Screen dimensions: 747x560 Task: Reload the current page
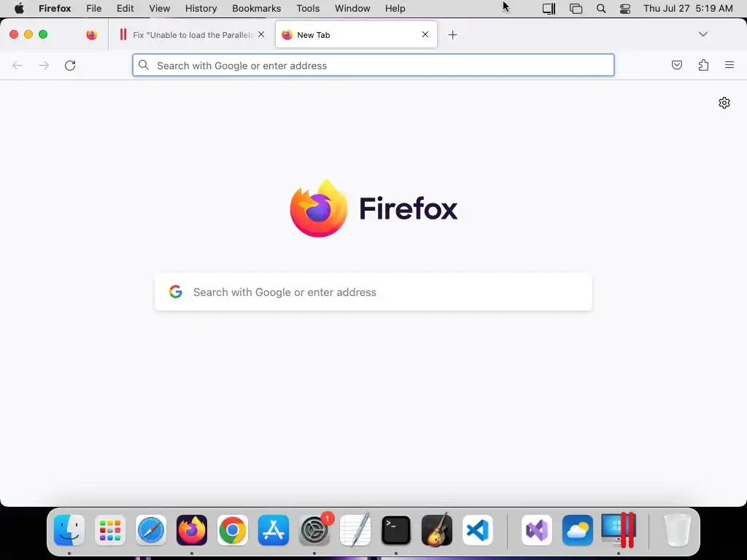(x=70, y=65)
